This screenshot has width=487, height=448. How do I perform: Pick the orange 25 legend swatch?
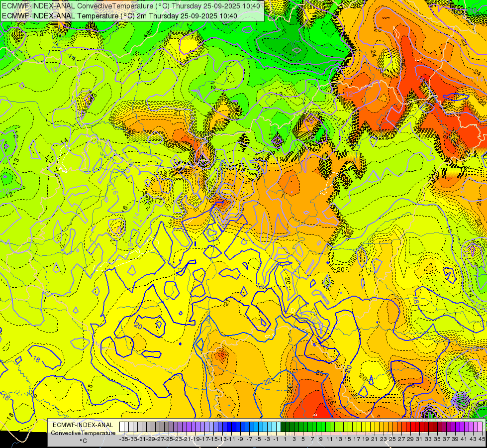[392, 427]
